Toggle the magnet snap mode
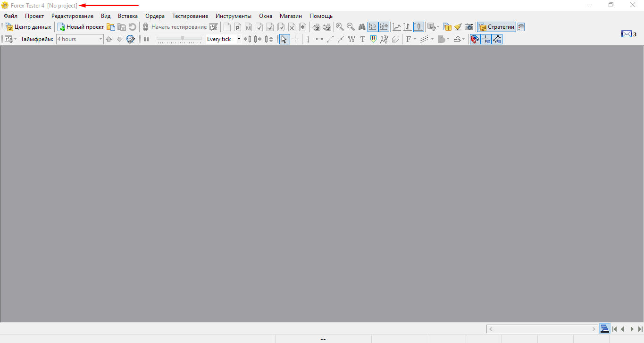This screenshot has height=343, width=644. coord(475,39)
